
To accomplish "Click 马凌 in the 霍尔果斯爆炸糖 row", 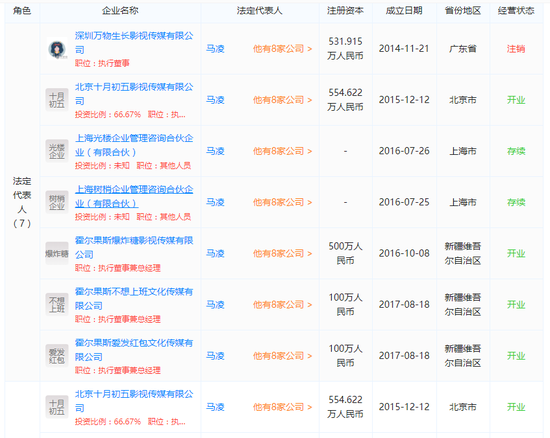I will pyautogui.click(x=215, y=254).
